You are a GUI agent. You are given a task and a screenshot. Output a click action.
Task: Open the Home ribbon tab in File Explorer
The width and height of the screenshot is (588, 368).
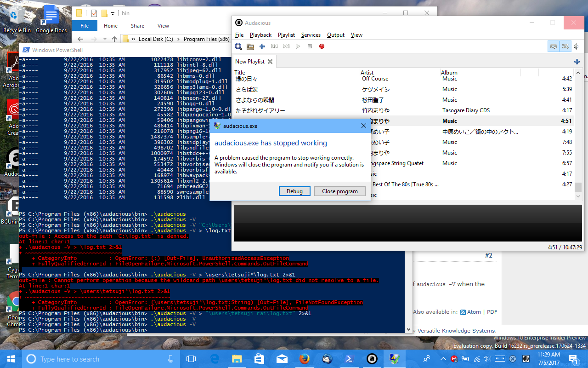(x=111, y=26)
